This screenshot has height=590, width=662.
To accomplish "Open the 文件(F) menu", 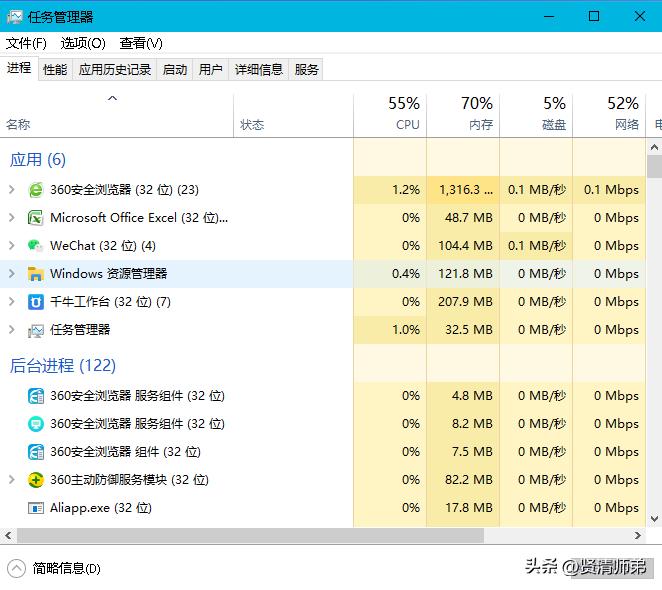I will (x=26, y=43).
